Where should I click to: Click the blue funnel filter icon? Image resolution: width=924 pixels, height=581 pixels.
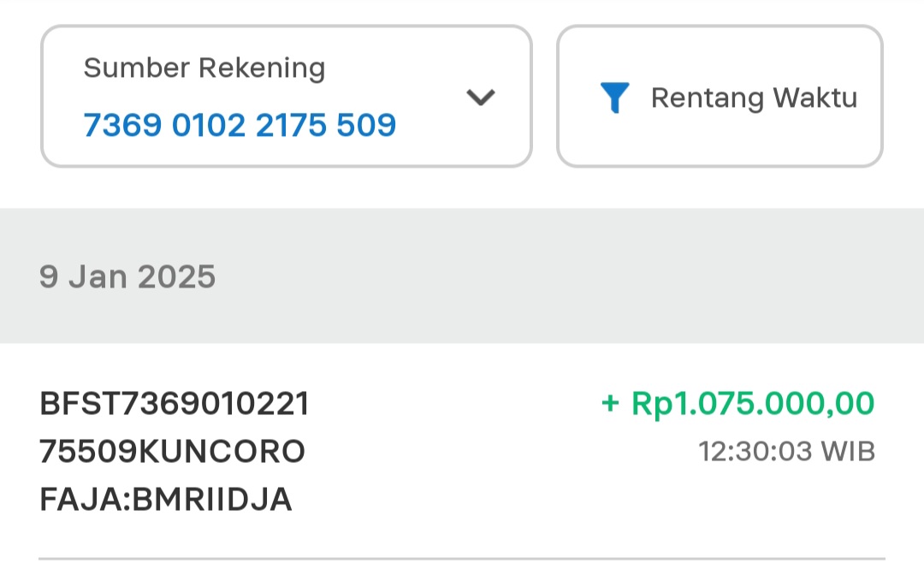(614, 98)
